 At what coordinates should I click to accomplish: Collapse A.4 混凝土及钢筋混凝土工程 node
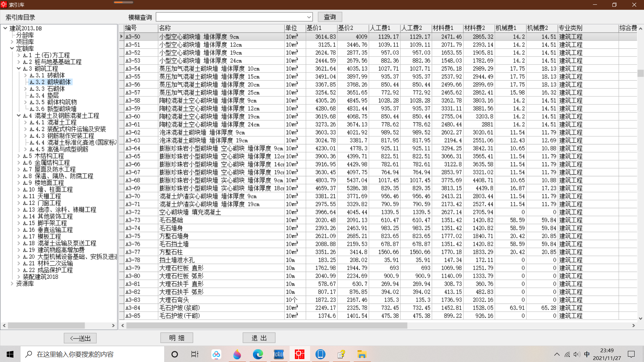[19, 116]
